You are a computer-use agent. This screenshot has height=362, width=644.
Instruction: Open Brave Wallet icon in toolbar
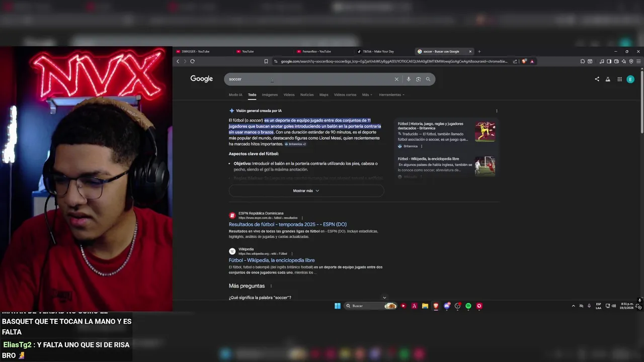tap(616, 61)
